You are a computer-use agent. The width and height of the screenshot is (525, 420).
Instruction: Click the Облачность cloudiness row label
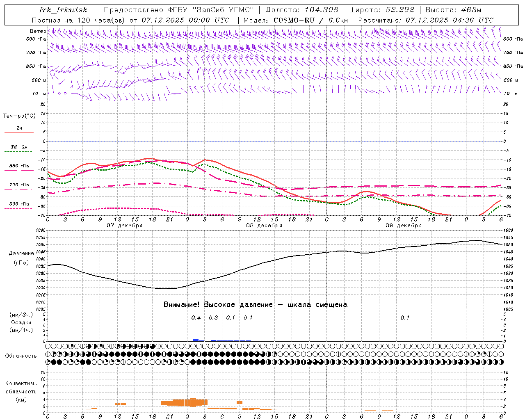pyautogui.click(x=21, y=356)
